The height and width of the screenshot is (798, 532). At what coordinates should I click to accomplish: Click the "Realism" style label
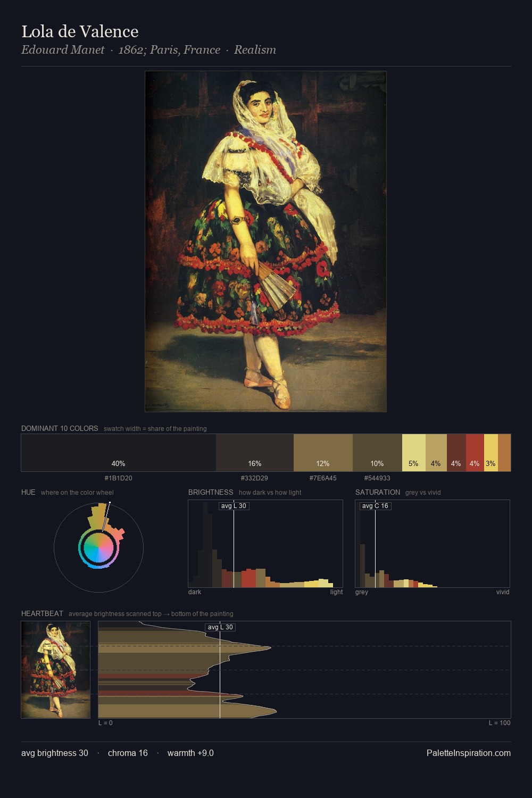tap(255, 50)
